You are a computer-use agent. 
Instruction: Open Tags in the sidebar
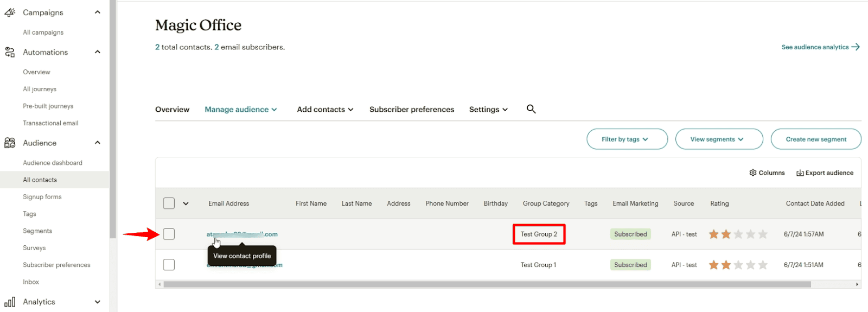(x=29, y=214)
